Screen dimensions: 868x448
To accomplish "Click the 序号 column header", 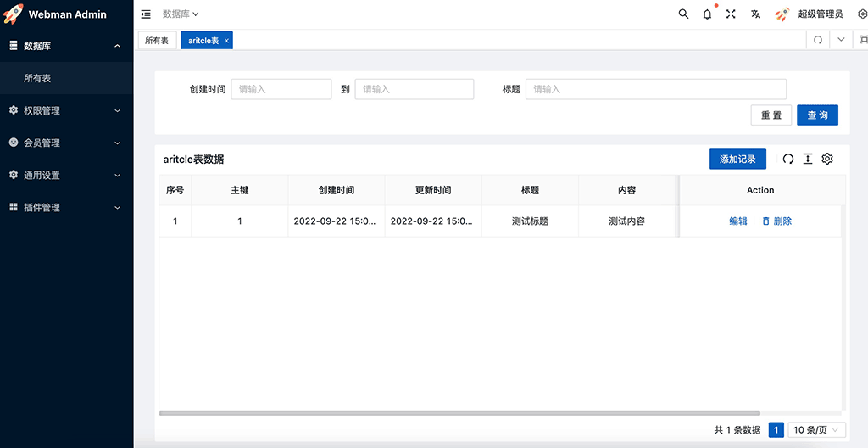I will [x=175, y=190].
